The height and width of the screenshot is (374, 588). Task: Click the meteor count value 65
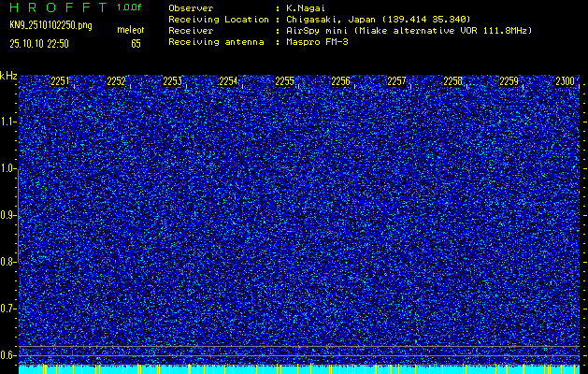tap(136, 43)
